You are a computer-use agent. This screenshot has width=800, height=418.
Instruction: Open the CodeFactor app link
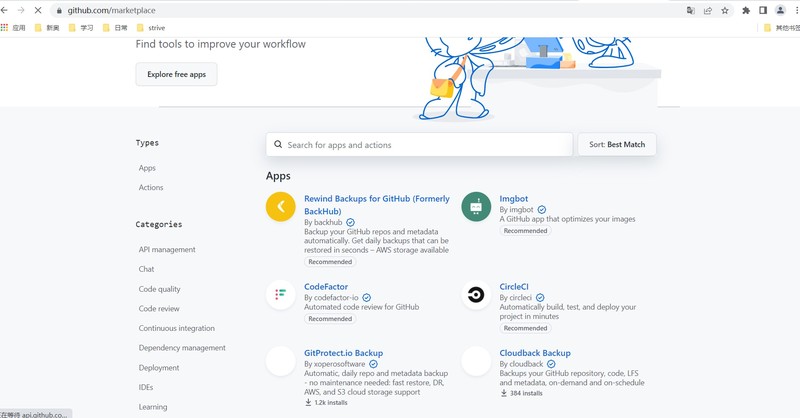tap(326, 286)
